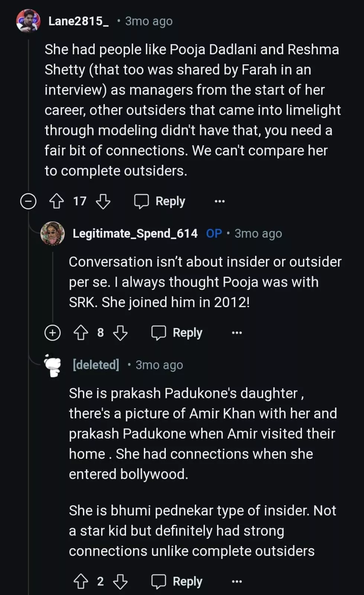Collapse Lane2815_'s comment thread
Screen dimensions: 364x595
point(28,201)
